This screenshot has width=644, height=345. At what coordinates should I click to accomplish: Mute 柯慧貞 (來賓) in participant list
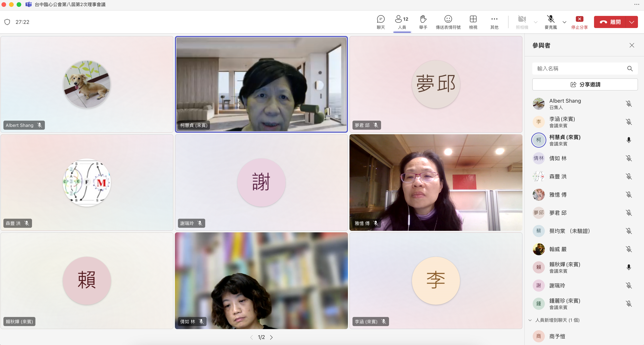pyautogui.click(x=629, y=140)
